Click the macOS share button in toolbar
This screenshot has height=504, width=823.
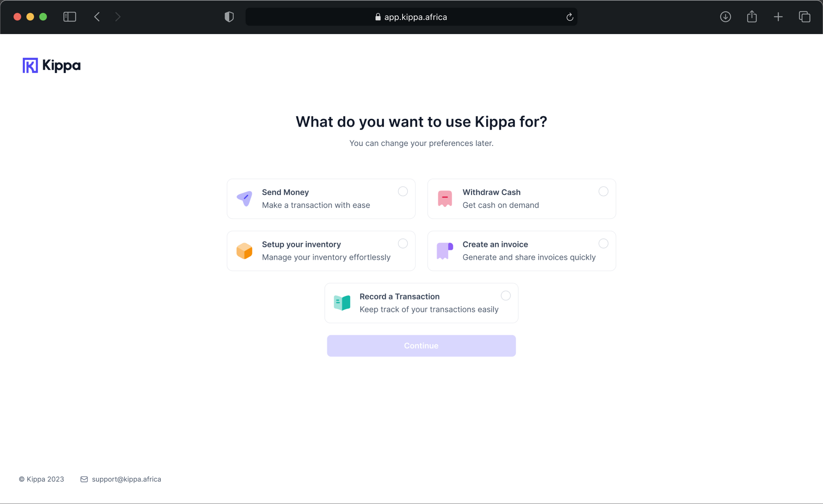751,16
